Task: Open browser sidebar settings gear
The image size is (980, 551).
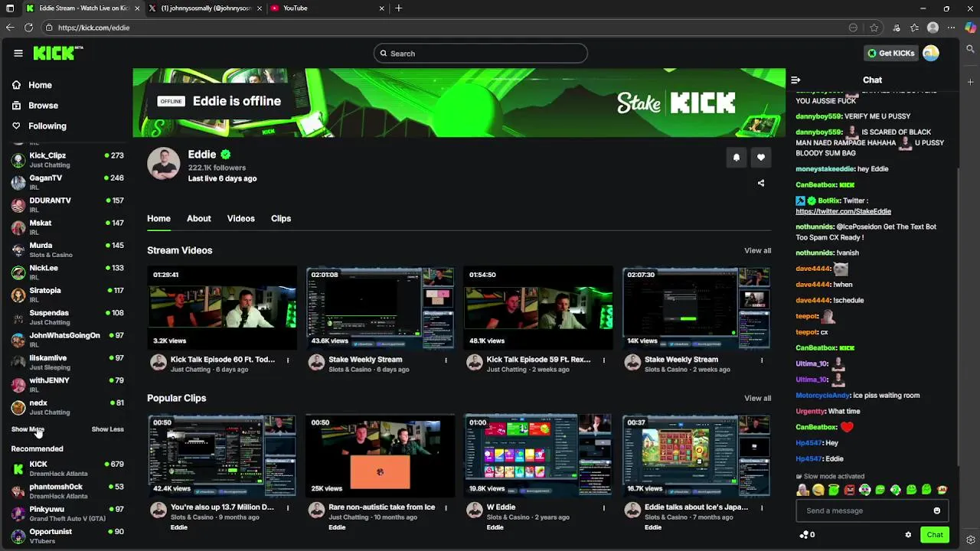Action: (970, 540)
